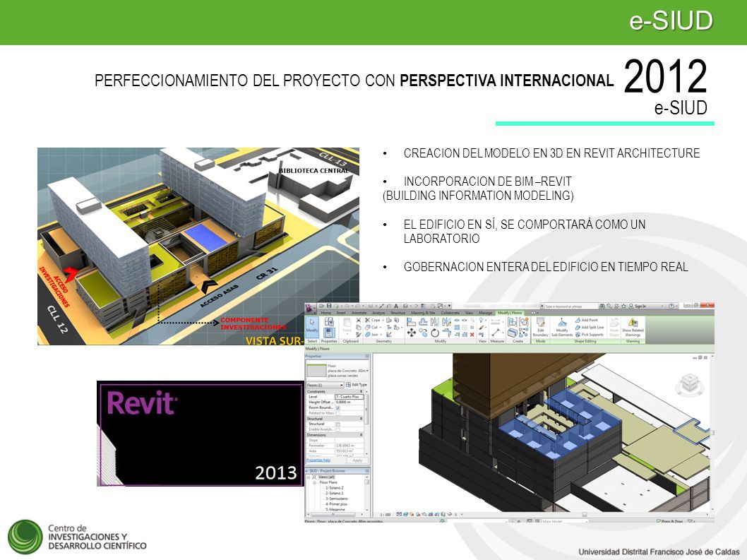Click the Join geometry tool
This screenshot has width=747, height=560.
click(373, 335)
